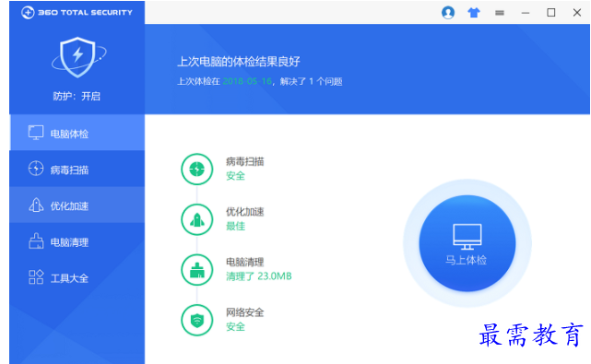Image resolution: width=591 pixels, height=364 pixels.
Task: Click the 2018-05-16 last checkup date
Action: (x=247, y=81)
